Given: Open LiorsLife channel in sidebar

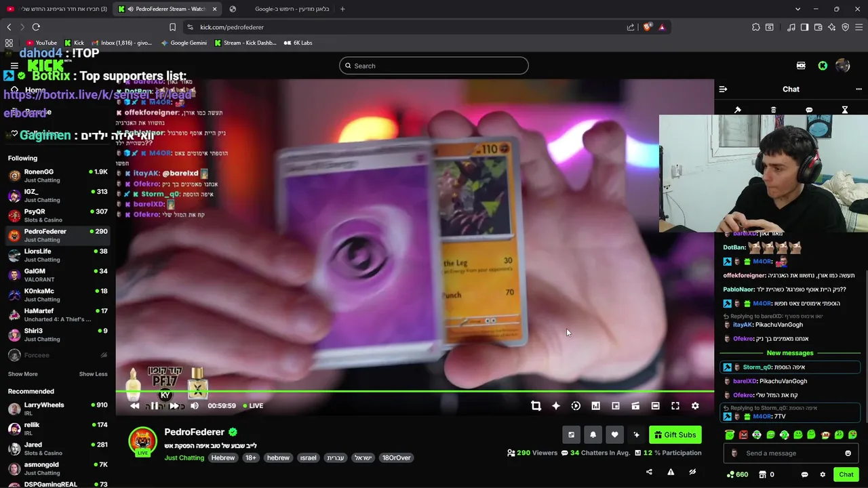Looking at the screenshot, I should (58, 255).
